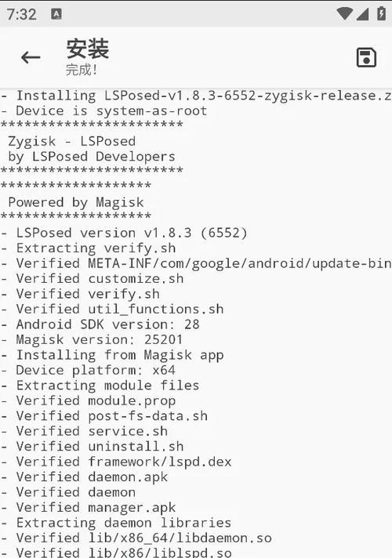Tap the 'Magisk version: 25201' line
This screenshot has height=558, width=392.
tap(92, 340)
